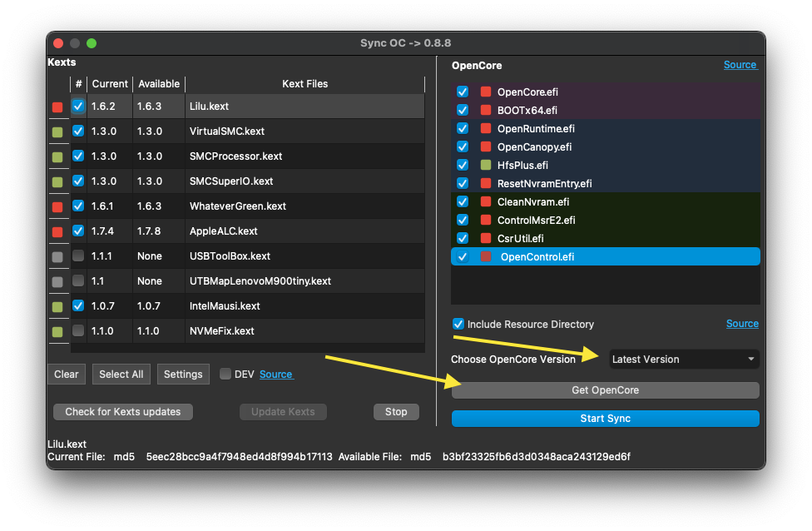Click the red status icon beside CsrUtil.efi

coord(486,238)
